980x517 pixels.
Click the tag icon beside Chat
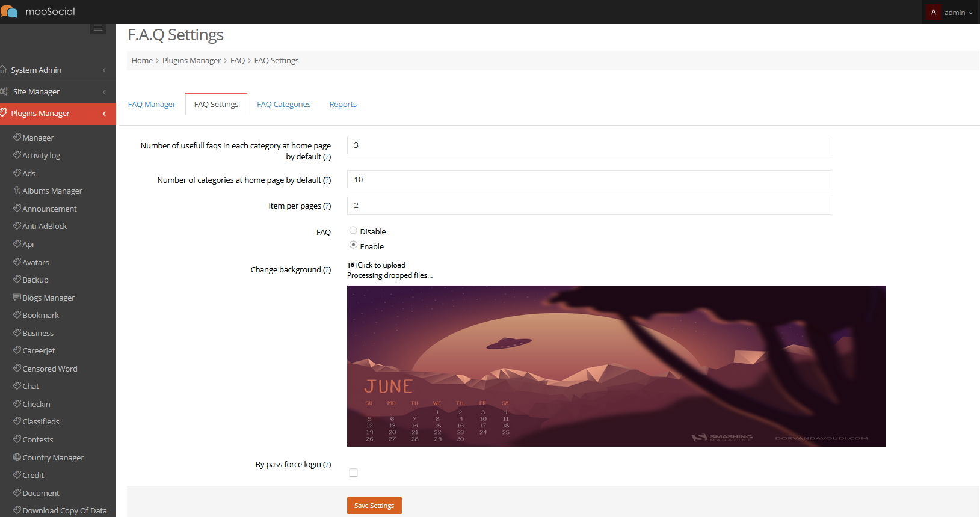[17, 385]
